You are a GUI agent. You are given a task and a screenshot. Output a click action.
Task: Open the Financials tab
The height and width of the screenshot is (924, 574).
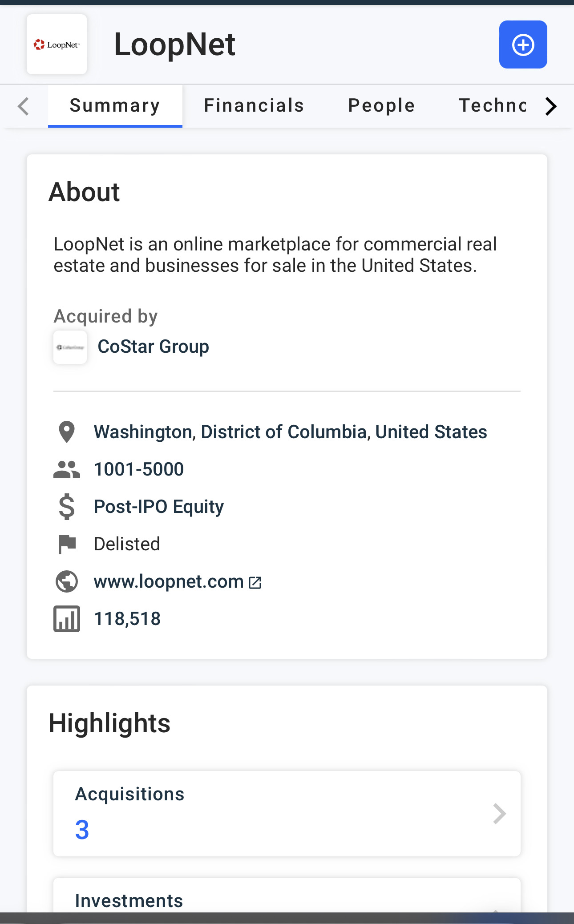point(254,106)
